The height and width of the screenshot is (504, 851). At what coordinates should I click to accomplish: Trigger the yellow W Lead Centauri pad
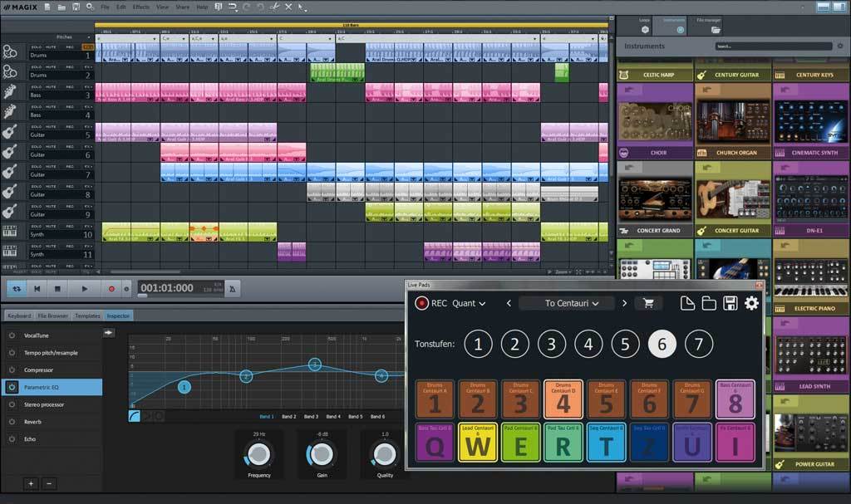coord(477,443)
